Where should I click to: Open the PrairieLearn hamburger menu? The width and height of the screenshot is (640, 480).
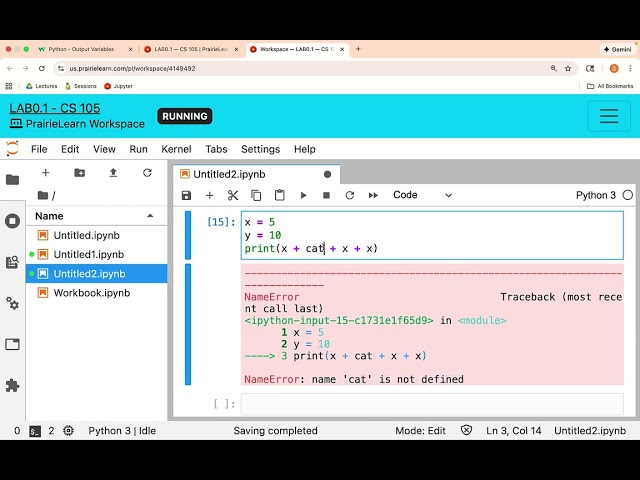(609, 116)
